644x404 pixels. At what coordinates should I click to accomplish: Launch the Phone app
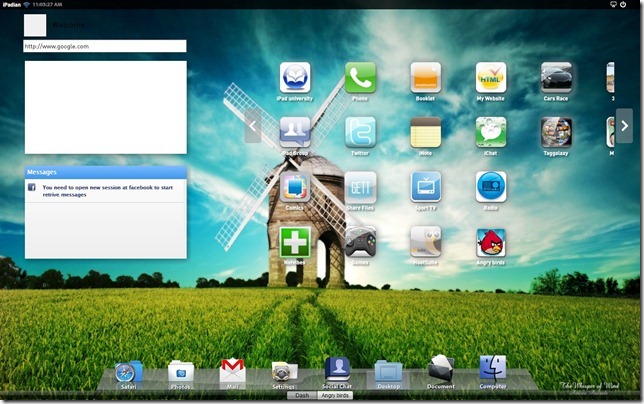[360, 78]
